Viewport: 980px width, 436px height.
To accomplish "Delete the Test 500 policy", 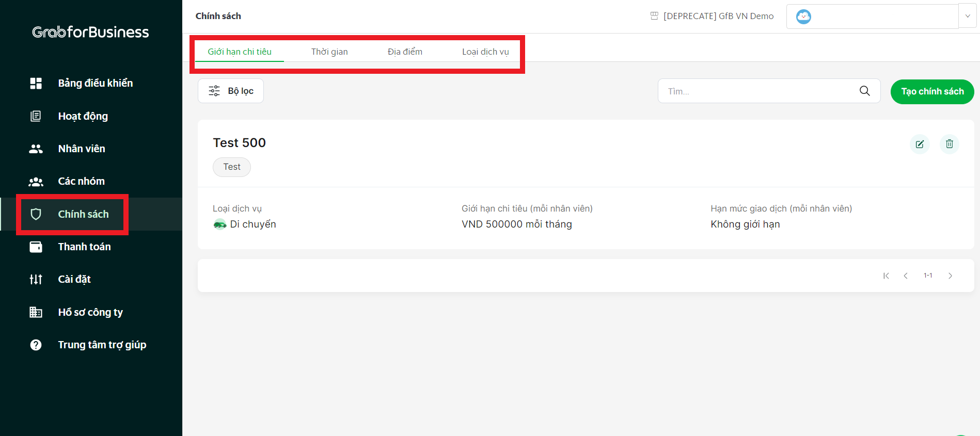I will (949, 144).
